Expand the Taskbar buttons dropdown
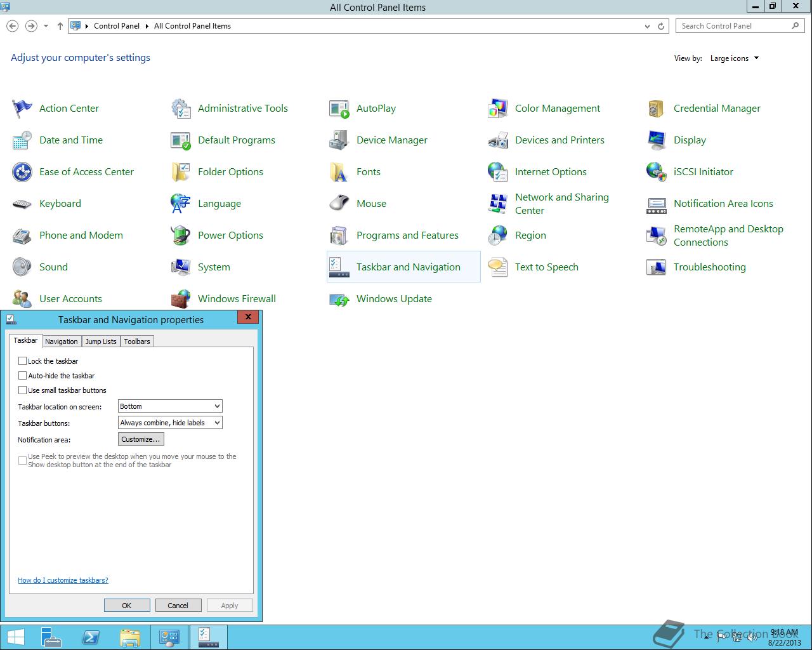 170,423
